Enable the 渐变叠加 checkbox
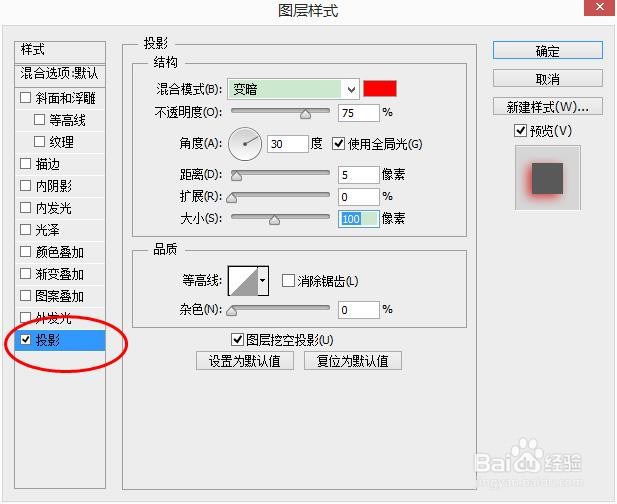 click(25, 273)
